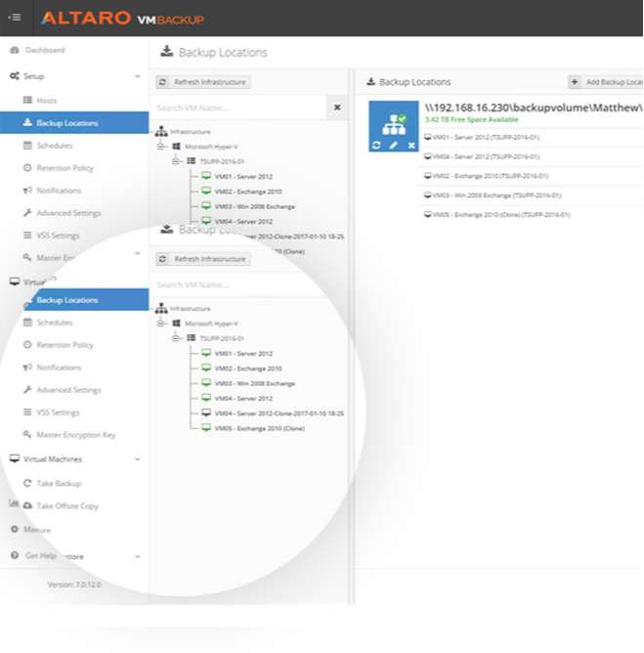Open Advanced Settings outside the magnified circle
Image resolution: width=644 pixels, height=653 pixels.
[x=68, y=213]
